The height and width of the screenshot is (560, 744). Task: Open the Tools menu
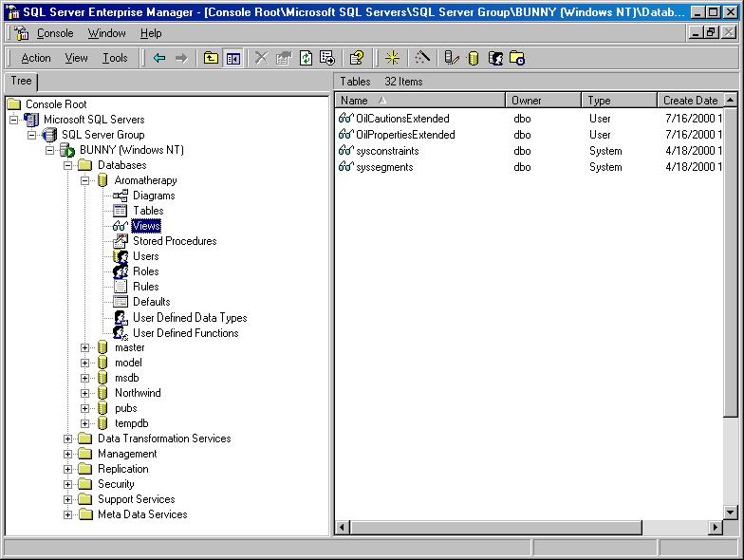click(x=116, y=58)
